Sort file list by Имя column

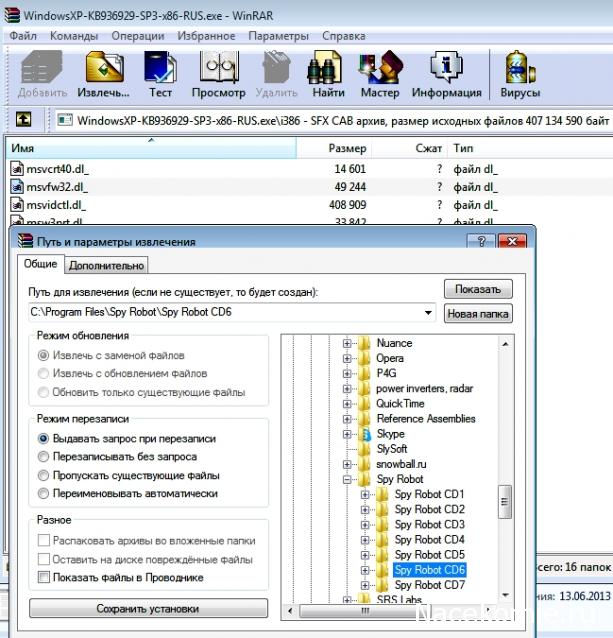(151, 148)
